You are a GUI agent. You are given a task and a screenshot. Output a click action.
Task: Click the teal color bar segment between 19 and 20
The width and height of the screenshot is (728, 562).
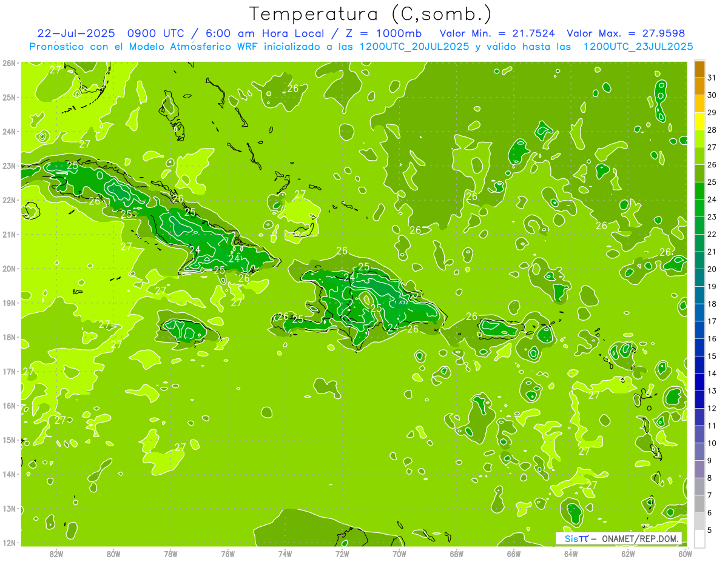click(x=699, y=278)
